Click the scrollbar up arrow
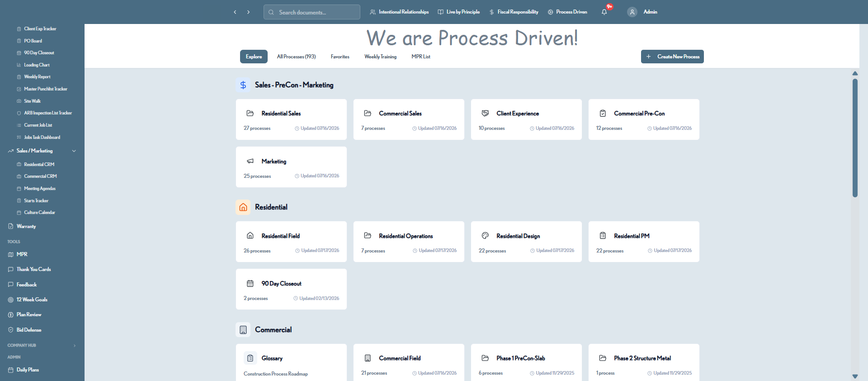Screen dimensions: 868x381 point(855,73)
